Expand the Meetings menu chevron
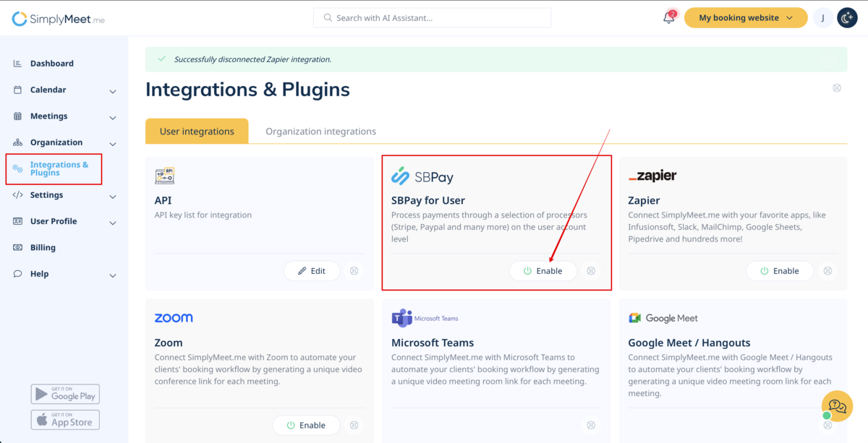The height and width of the screenshot is (443, 868). (113, 117)
